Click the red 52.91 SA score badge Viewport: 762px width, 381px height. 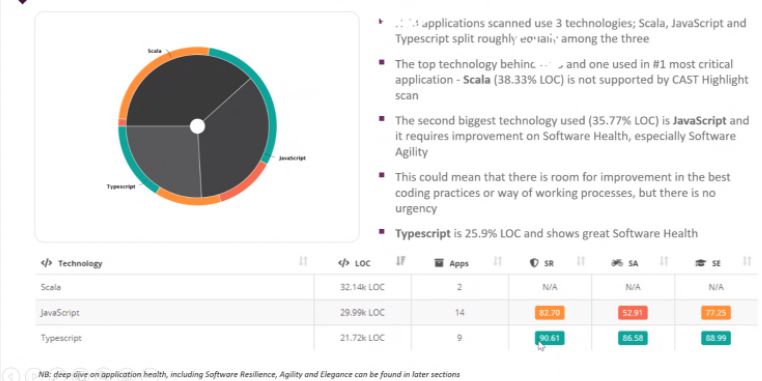tap(632, 312)
